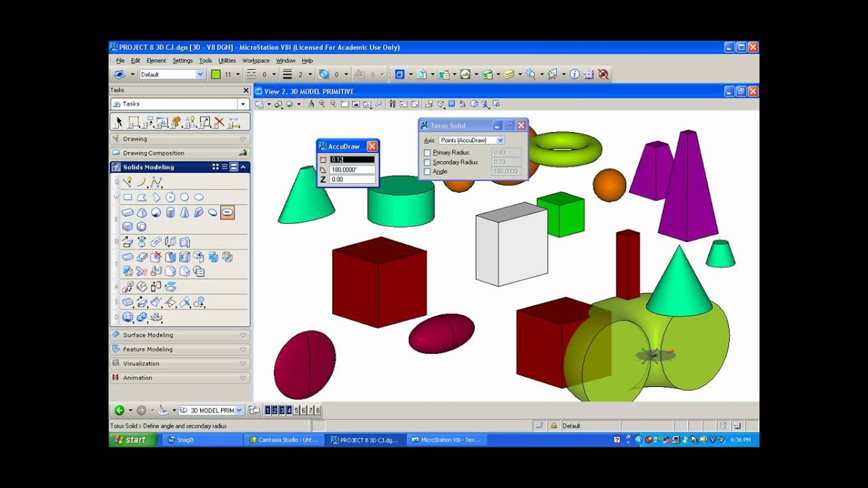This screenshot has height=488, width=868.
Task: Expand the Animation task group
Action: [180, 378]
